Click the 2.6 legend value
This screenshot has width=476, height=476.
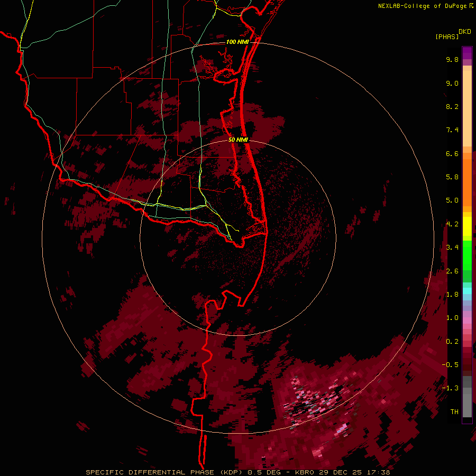coord(452,271)
